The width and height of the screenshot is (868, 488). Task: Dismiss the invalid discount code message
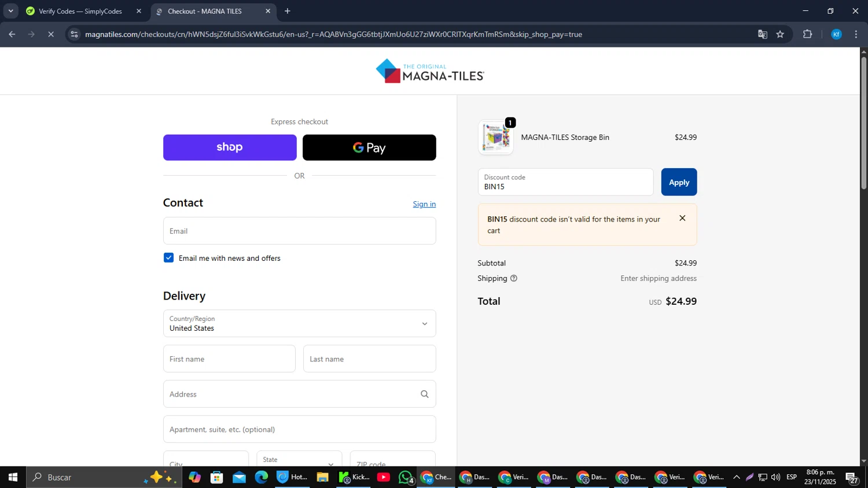(682, 218)
